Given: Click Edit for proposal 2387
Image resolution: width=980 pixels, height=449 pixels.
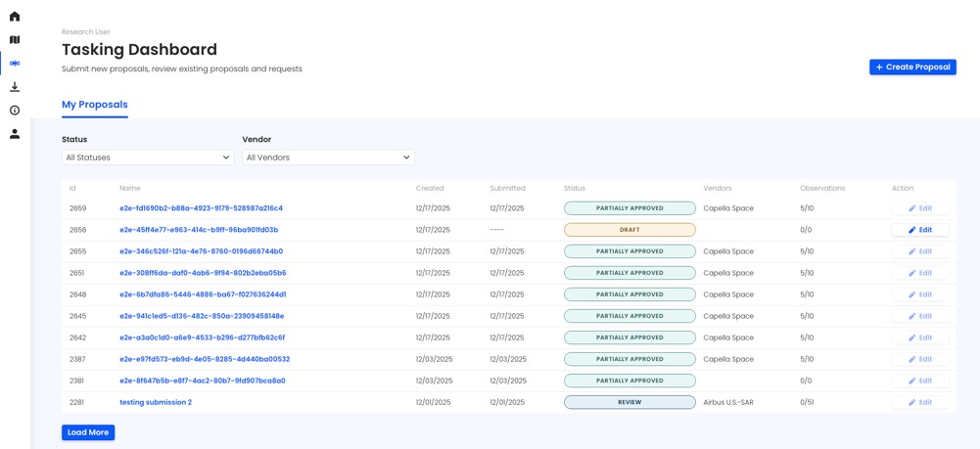Looking at the screenshot, I should pos(920,359).
